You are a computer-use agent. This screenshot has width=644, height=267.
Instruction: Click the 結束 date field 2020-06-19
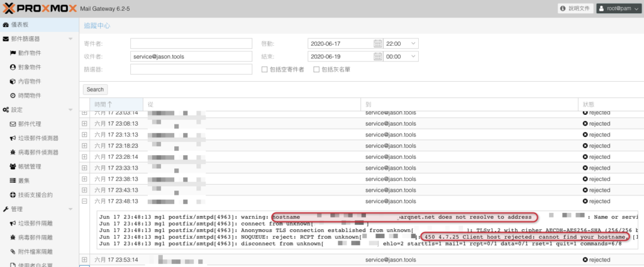(340, 57)
